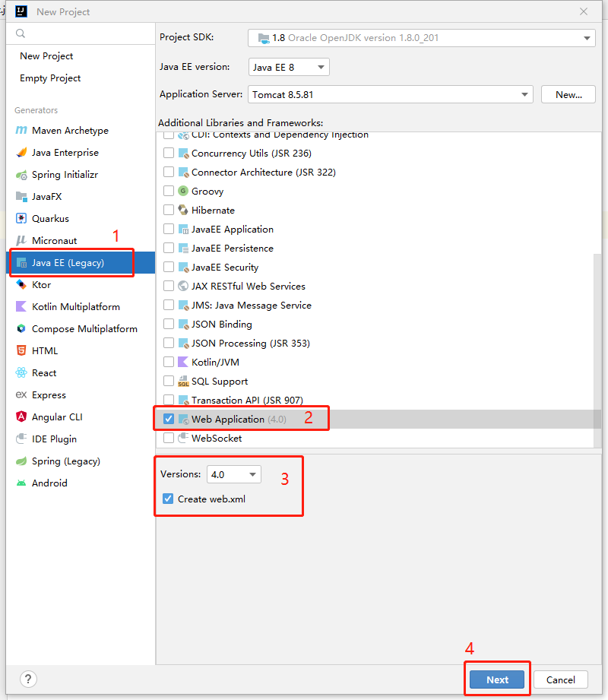Click the JavaFX generator icon
This screenshot has width=608, height=700.
click(21, 196)
